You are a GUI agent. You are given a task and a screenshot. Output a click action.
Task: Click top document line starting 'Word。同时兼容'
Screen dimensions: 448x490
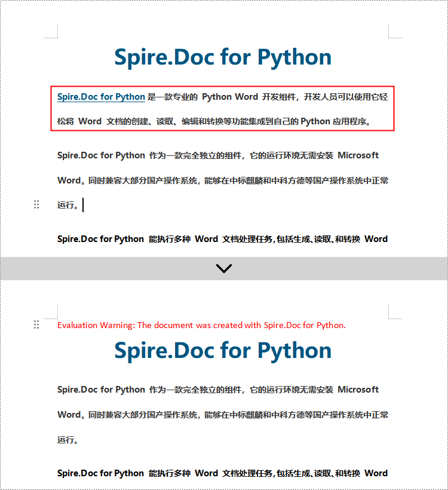tap(223, 180)
